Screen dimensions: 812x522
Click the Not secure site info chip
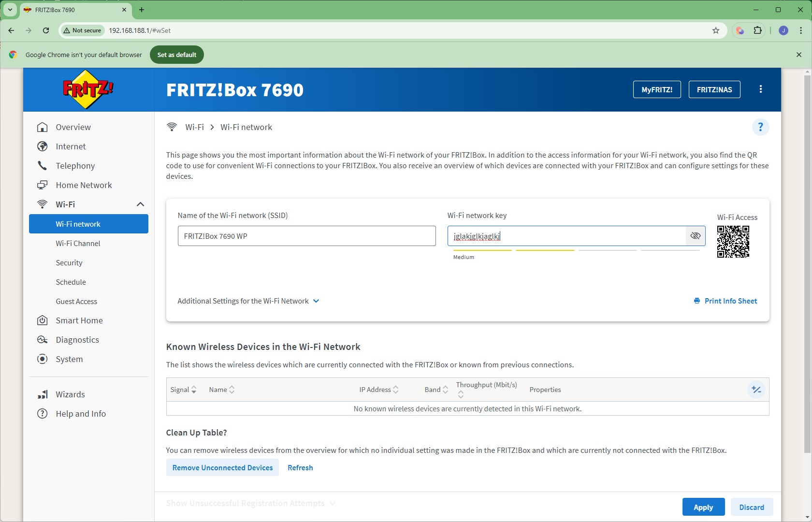[82, 30]
